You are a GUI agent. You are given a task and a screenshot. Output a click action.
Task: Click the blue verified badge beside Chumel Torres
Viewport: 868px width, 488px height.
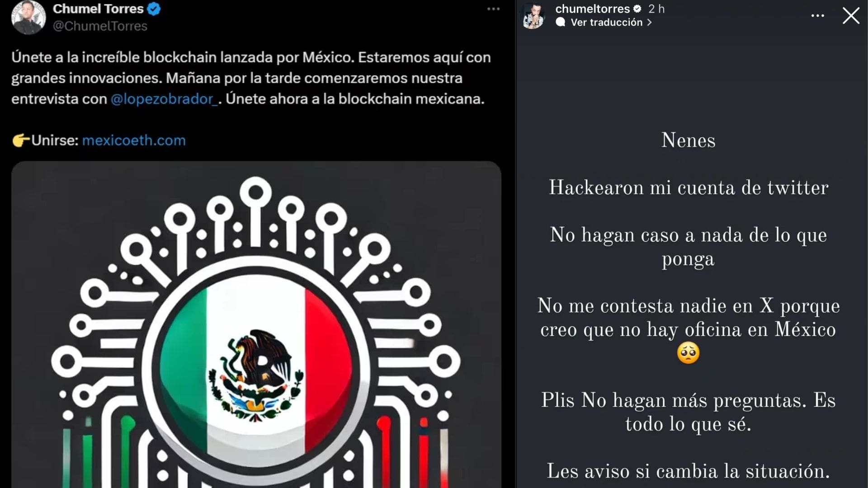point(154,9)
